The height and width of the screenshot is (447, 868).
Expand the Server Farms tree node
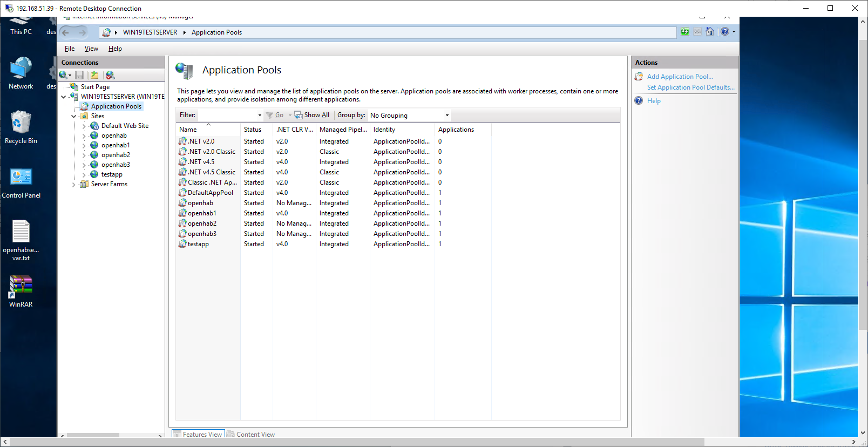74,185
